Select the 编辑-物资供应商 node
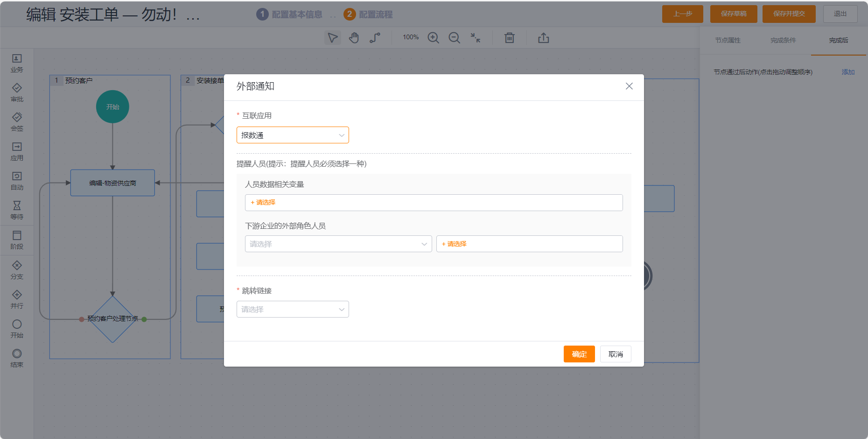 (112, 183)
